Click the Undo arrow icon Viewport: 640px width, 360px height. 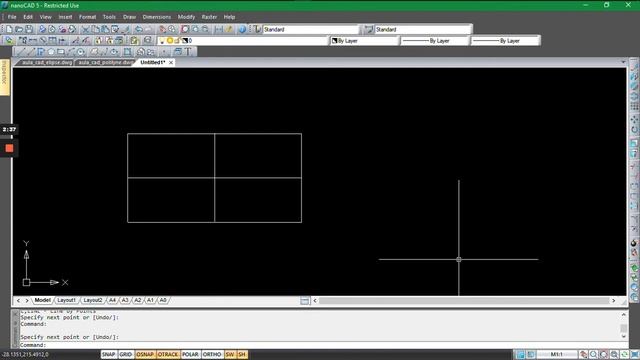pos(139,29)
